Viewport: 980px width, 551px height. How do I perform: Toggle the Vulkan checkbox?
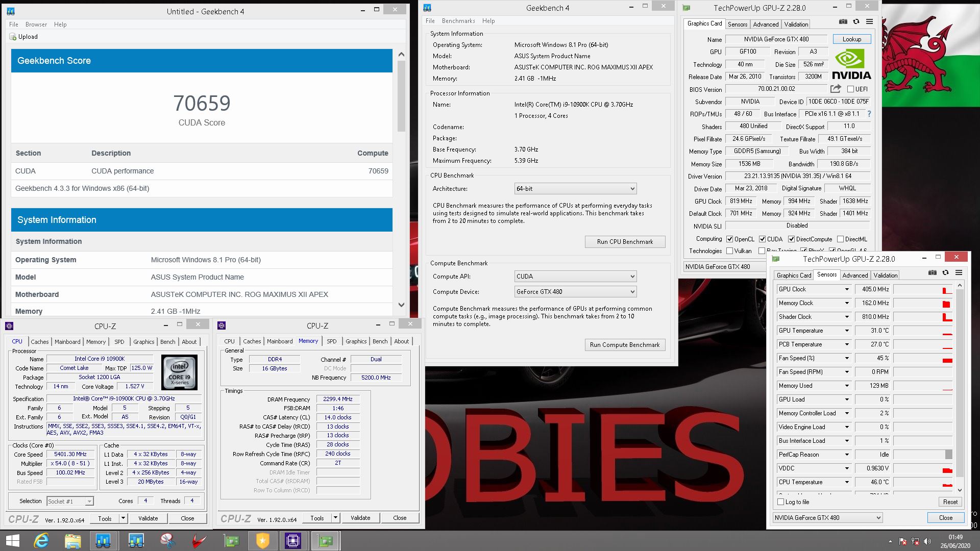click(x=730, y=251)
